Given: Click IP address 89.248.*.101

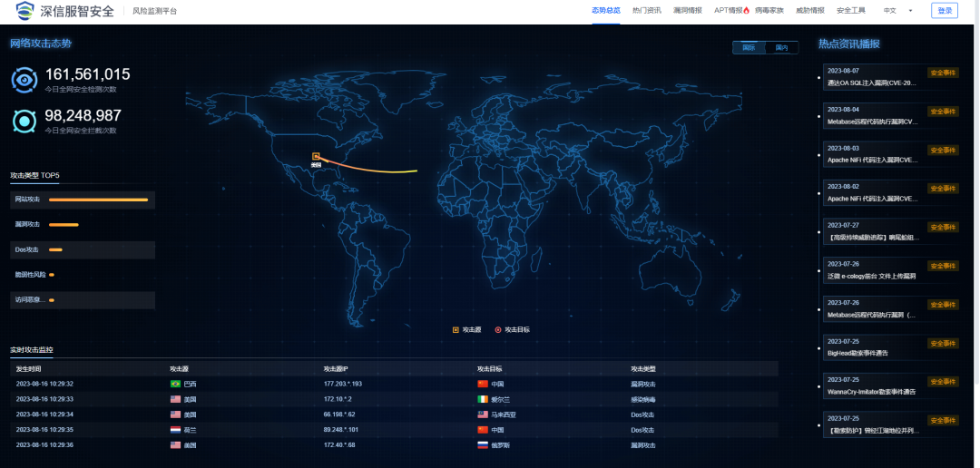Looking at the screenshot, I should [x=342, y=430].
